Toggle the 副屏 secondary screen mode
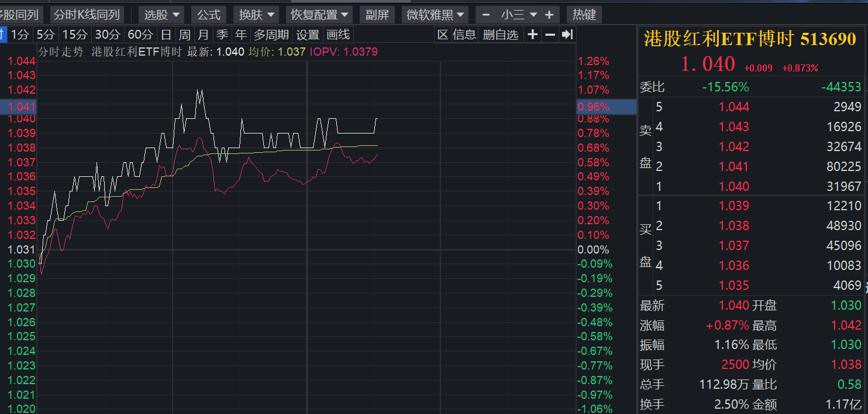 coord(377,15)
